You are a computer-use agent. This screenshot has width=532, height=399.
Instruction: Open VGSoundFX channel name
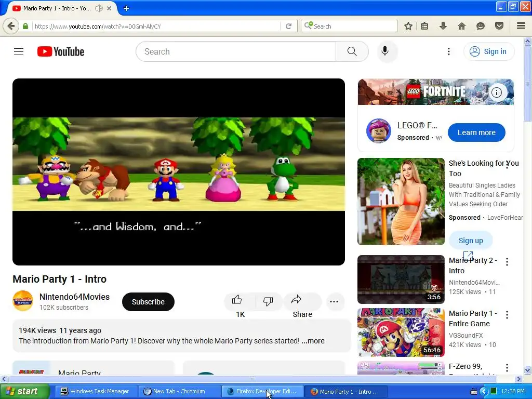pos(465,335)
